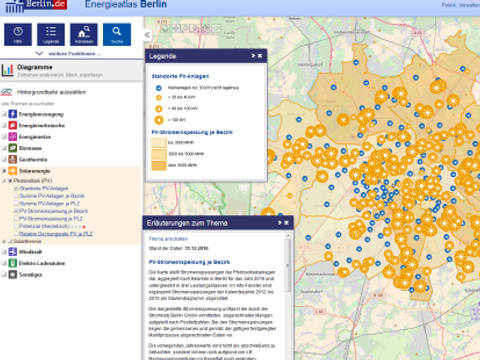
Task: Click the Windkraft theme icon
Action: [13, 252]
